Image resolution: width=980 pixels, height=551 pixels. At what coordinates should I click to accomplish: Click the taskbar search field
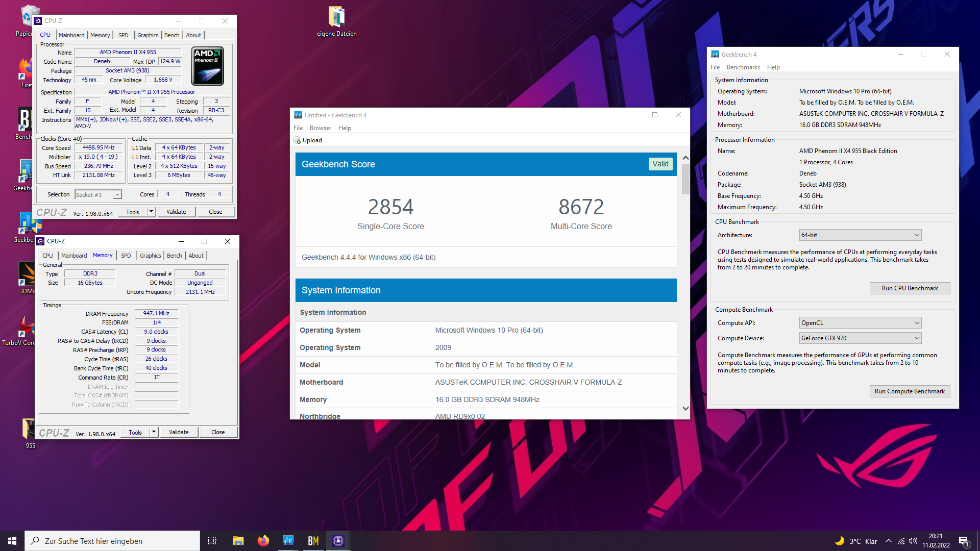point(112,541)
